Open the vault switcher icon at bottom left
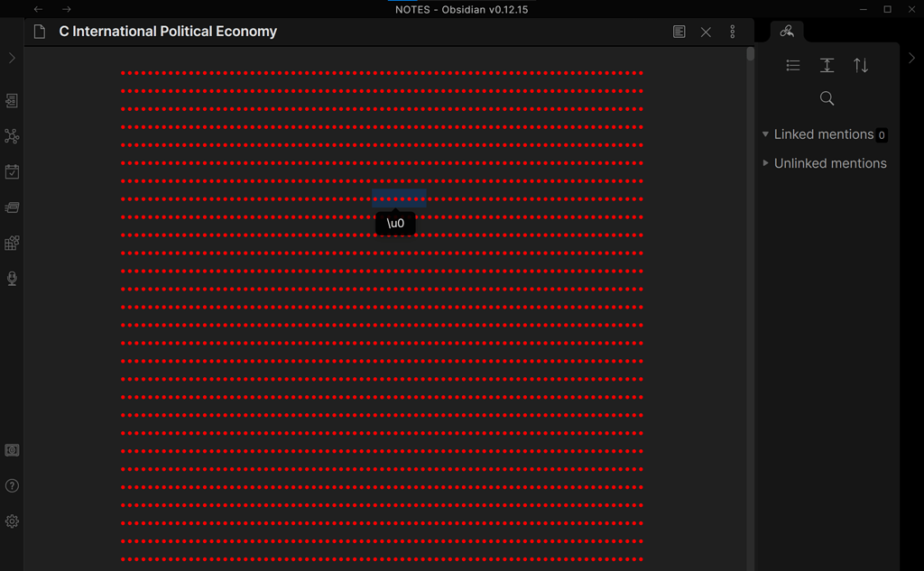This screenshot has height=571, width=924. pyautogui.click(x=12, y=450)
